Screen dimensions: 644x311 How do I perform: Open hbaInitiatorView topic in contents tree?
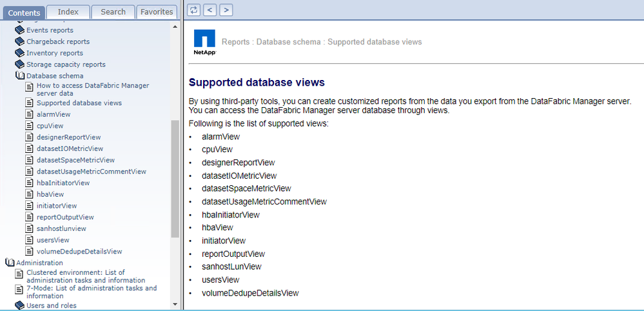click(63, 183)
